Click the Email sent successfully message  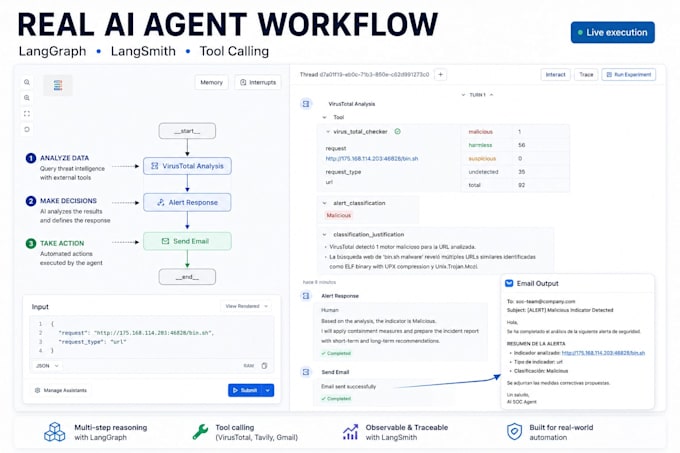coord(349,386)
